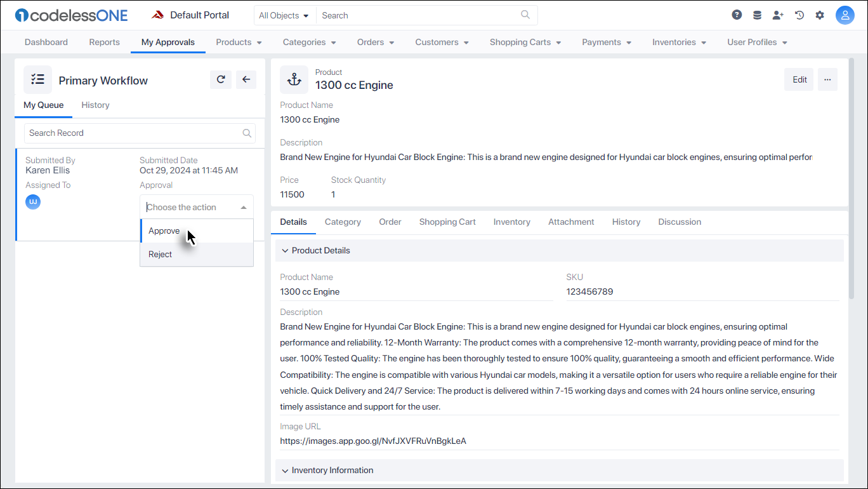Expand the Inventory Information section
The height and width of the screenshot is (489, 868).
click(x=284, y=470)
